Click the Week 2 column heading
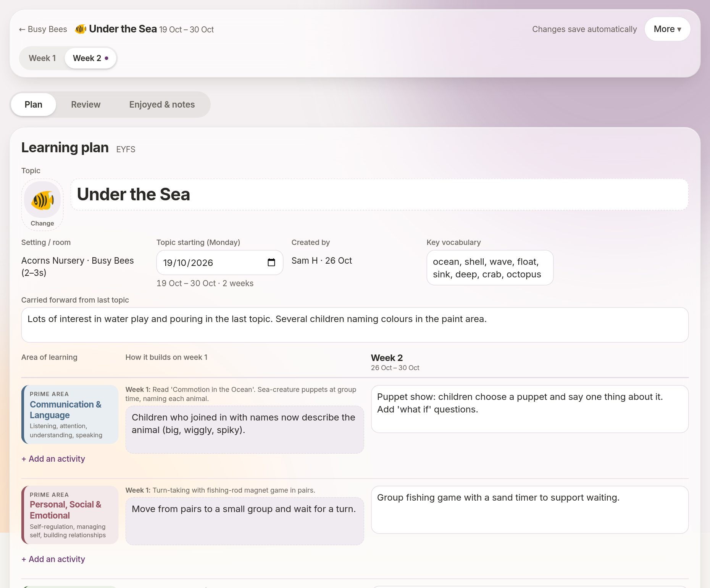Screen dimensions: 710x588 (387, 358)
